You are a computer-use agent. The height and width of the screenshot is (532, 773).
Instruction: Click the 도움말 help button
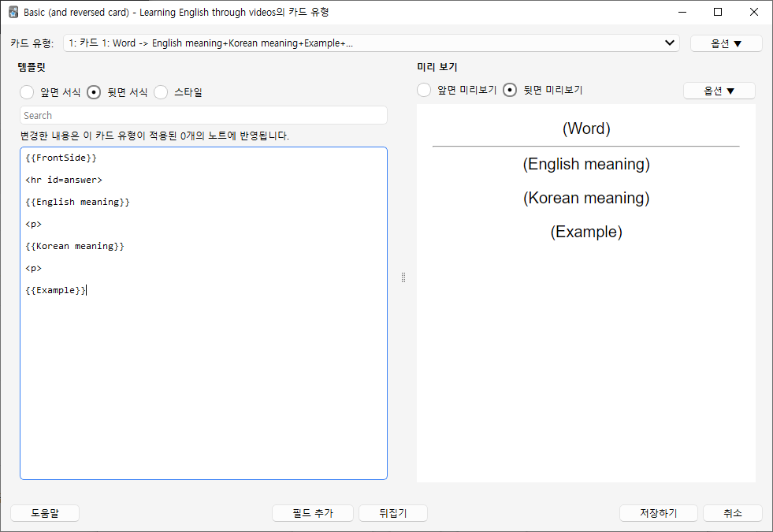click(x=45, y=513)
